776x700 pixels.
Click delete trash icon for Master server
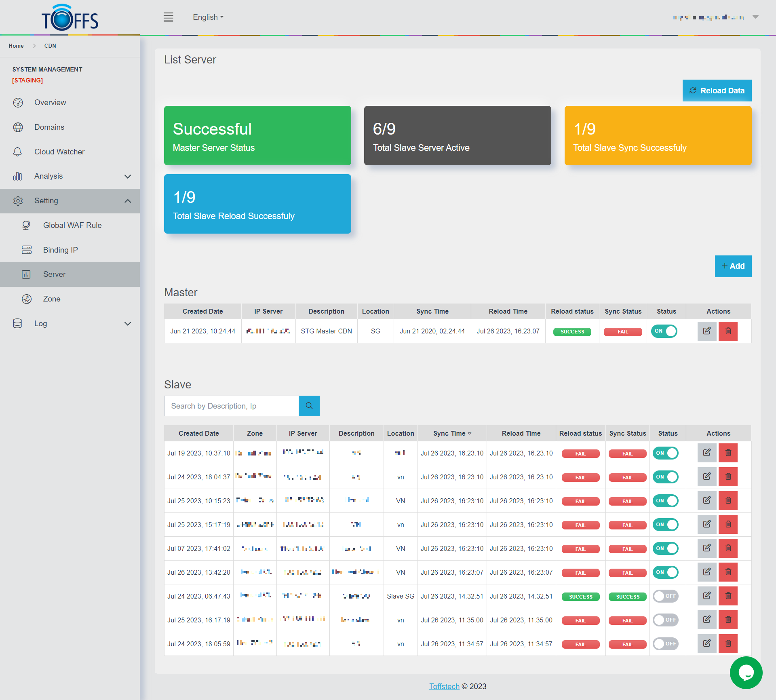tap(728, 331)
